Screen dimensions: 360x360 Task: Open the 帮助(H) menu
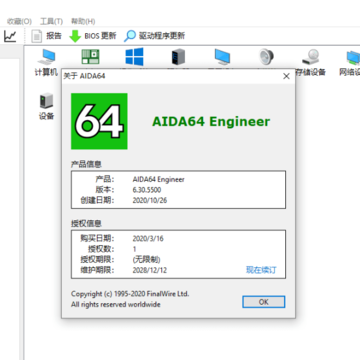click(83, 22)
